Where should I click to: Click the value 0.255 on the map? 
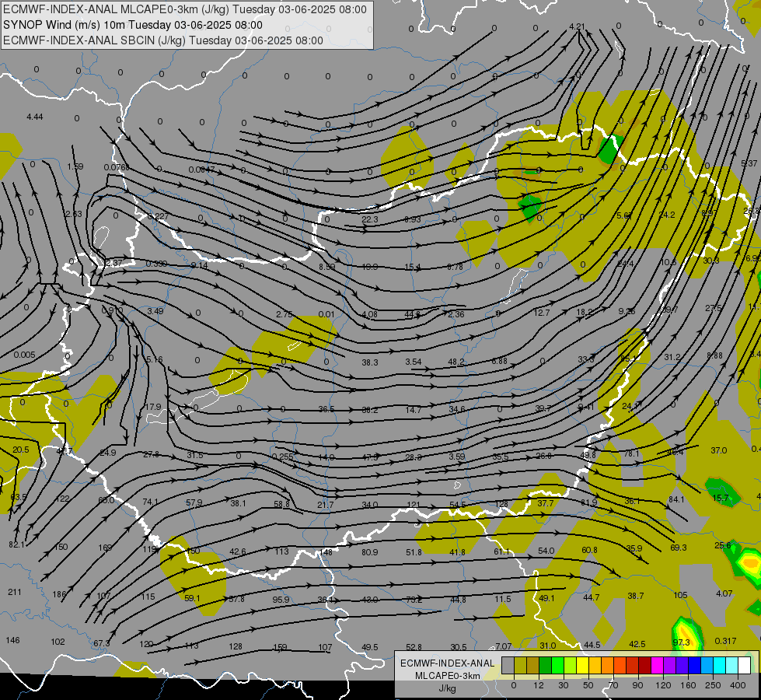pos(282,457)
